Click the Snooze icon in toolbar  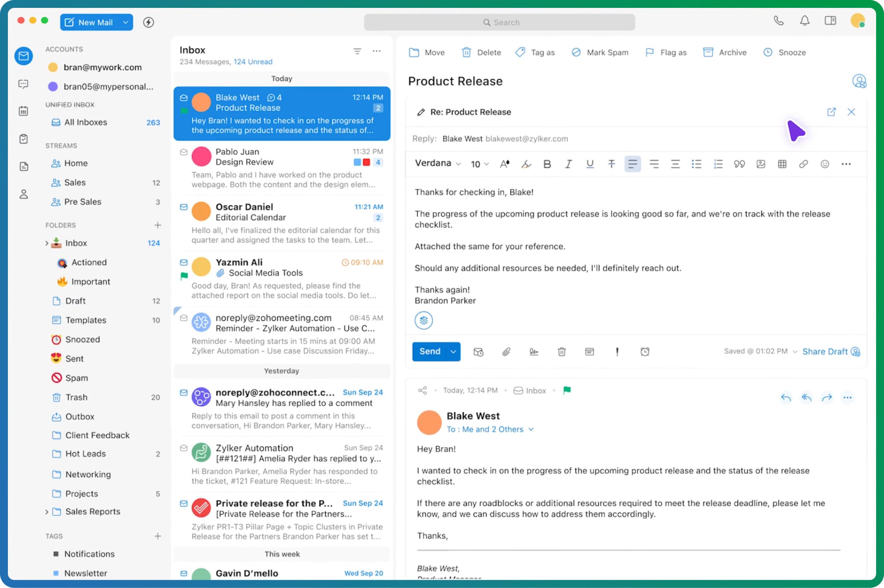click(x=768, y=52)
